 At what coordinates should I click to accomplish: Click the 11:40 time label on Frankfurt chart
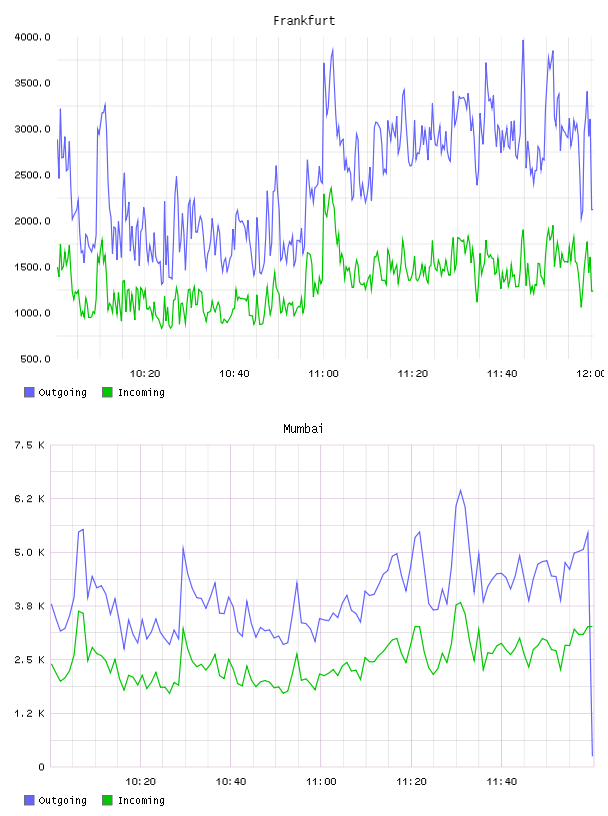[x=502, y=374]
